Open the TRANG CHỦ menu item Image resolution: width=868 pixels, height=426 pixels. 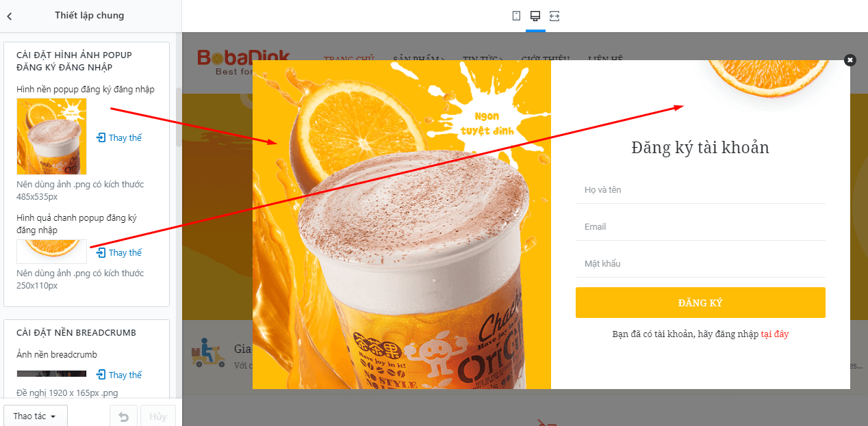click(349, 59)
